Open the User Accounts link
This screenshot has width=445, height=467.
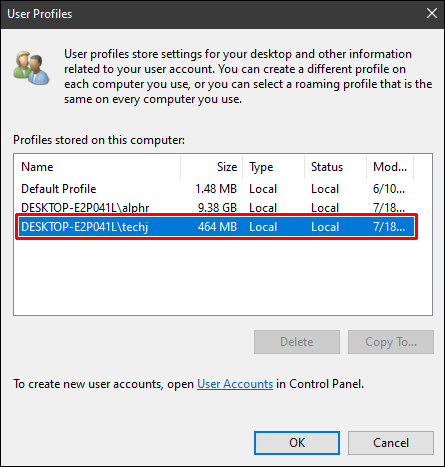(235, 384)
